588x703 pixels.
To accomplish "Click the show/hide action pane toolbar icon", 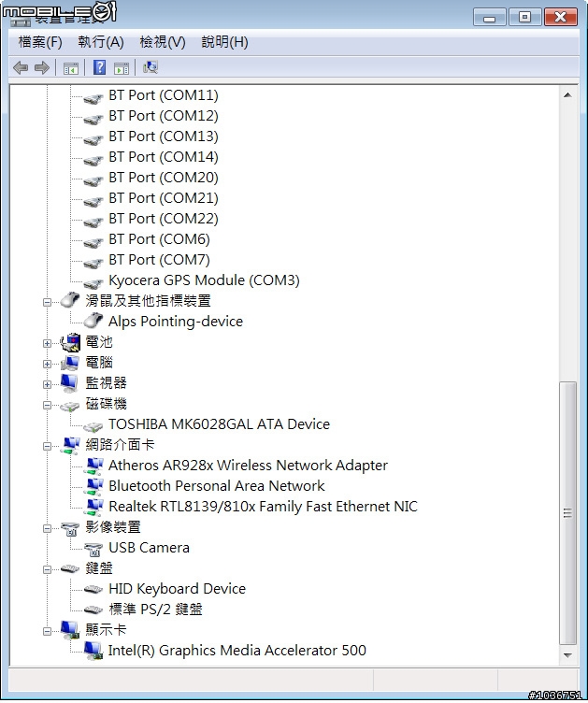I will coord(122,68).
